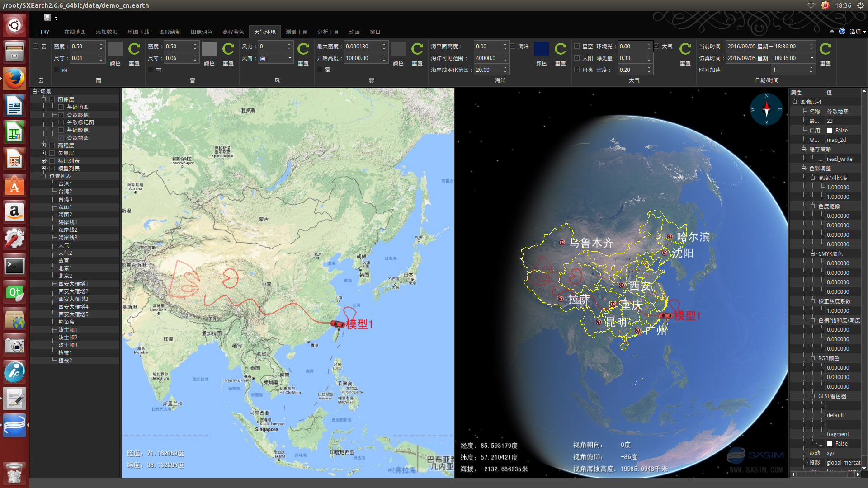Image resolution: width=868 pixels, height=488 pixels.
Task: Open System Settings wrench-gear launcher icon
Action: point(14,239)
